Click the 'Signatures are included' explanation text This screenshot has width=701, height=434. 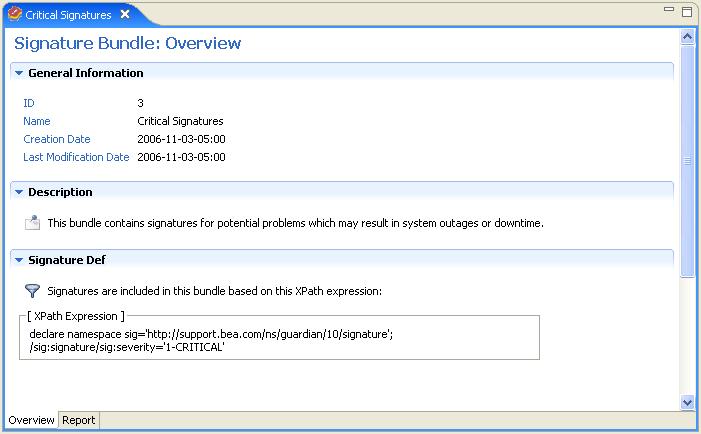pos(215,291)
